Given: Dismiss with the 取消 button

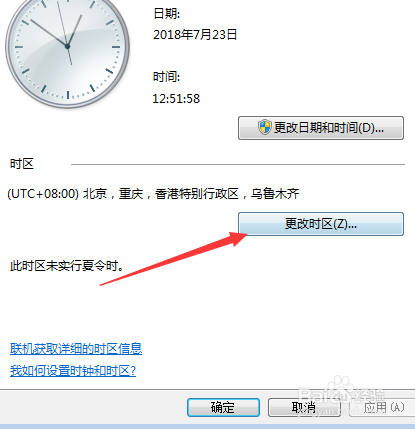Looking at the screenshot, I should point(304,407).
